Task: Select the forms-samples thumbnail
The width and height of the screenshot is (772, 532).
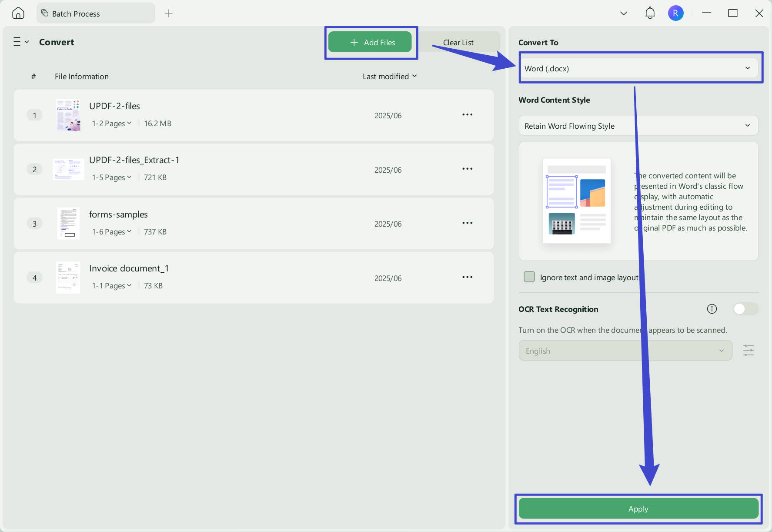Action: 68,223
